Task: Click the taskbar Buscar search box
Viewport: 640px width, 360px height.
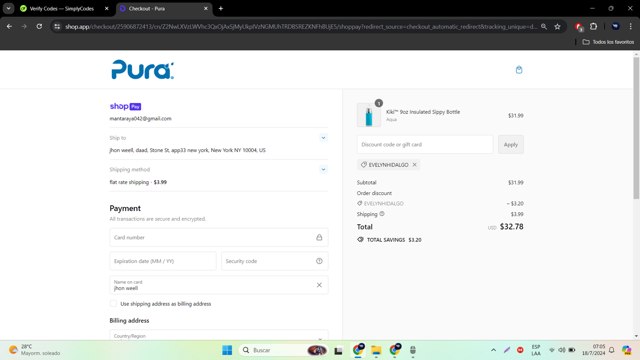Action: tap(284, 350)
